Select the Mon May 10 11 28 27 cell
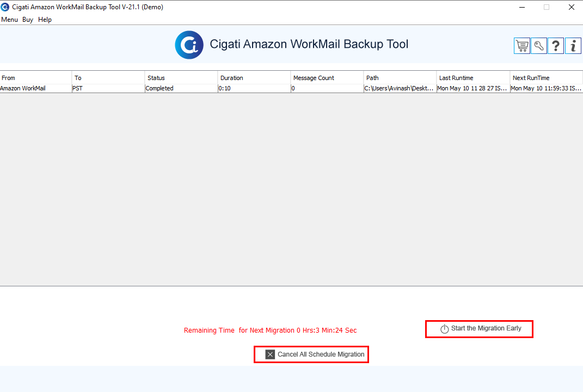This screenshot has height=392, width=583. tap(473, 89)
